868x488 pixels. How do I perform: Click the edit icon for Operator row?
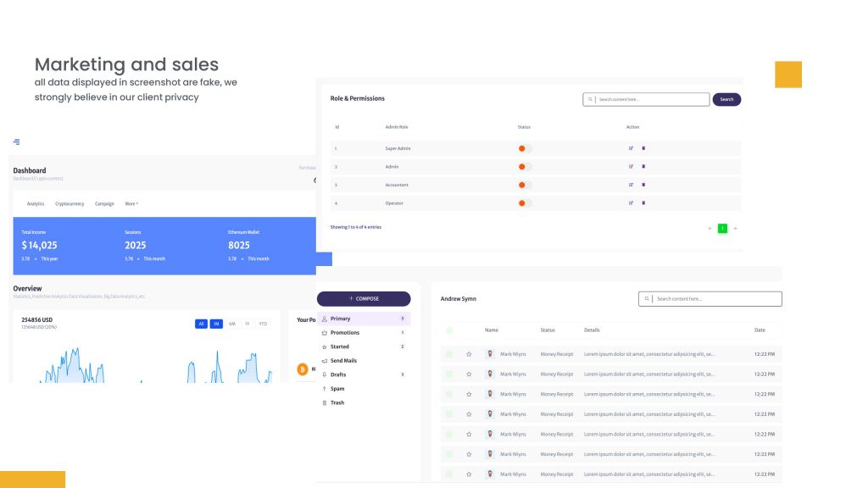pos(631,203)
